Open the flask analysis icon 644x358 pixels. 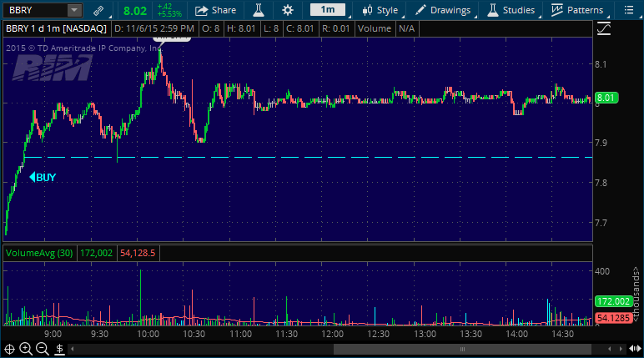259,10
